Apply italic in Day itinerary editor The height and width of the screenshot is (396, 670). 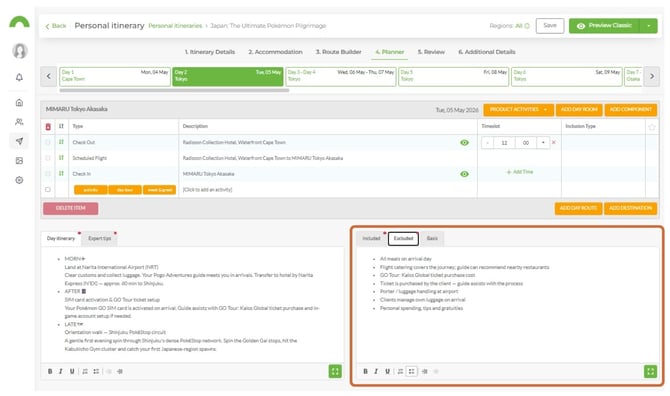(61, 371)
